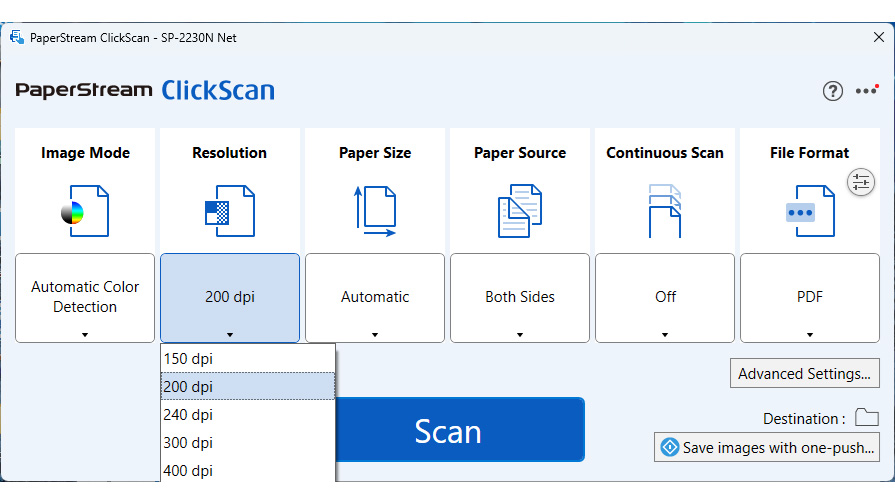The height and width of the screenshot is (504, 895).
Task: Click the PaperStream ClickScan logo
Action: click(145, 90)
